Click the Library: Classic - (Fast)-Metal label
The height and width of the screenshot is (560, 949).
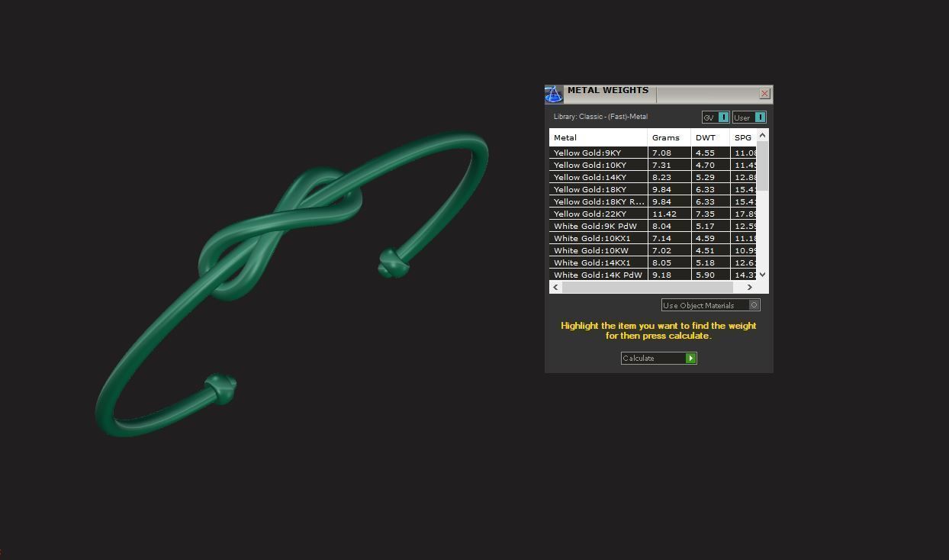[600, 117]
